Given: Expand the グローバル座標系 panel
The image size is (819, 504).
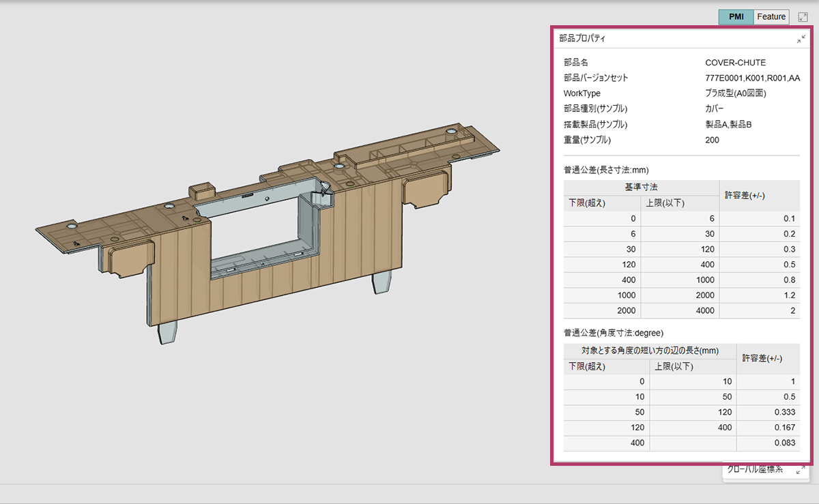Looking at the screenshot, I should tap(800, 471).
